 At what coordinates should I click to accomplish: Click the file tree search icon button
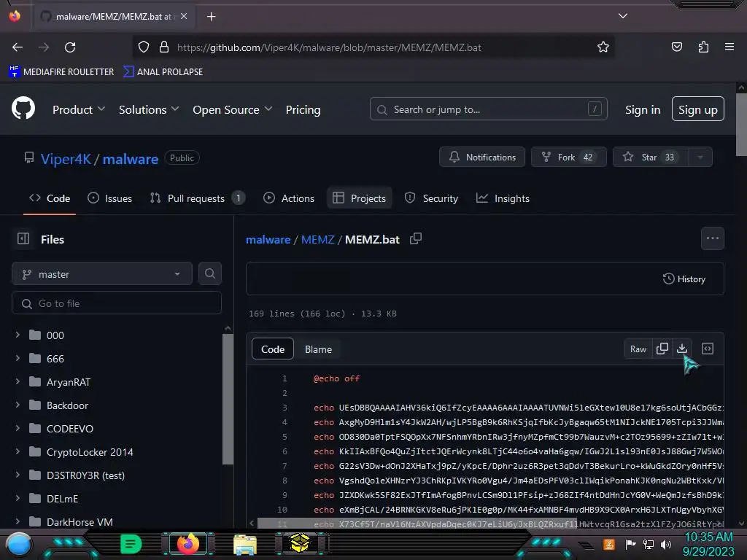tap(209, 273)
